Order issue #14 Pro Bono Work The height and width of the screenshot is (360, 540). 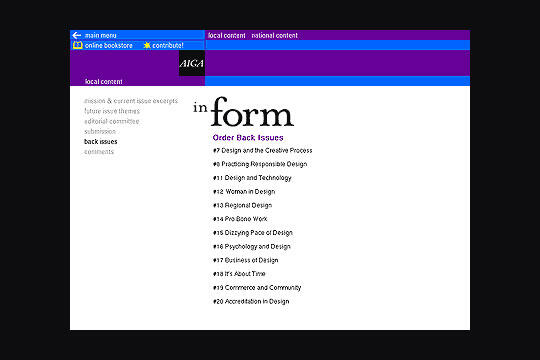[240, 219]
